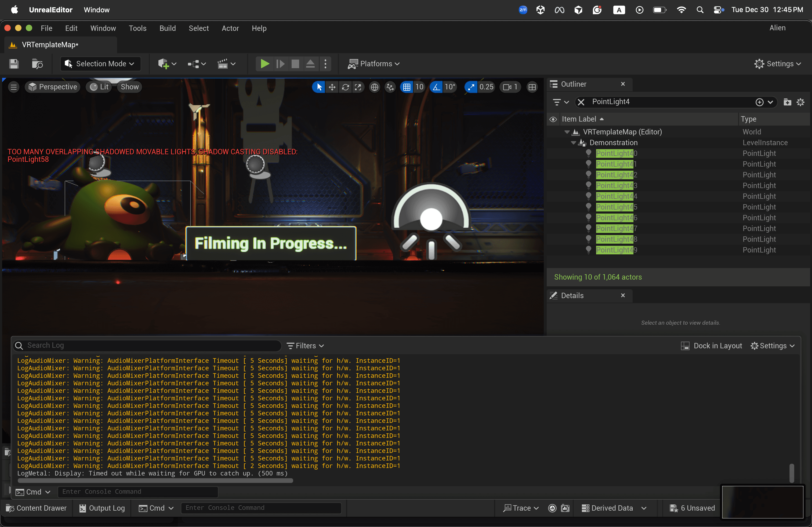Viewport: 812px width, 527px height.
Task: Click the viewport layout maximize icon
Action: (x=532, y=87)
